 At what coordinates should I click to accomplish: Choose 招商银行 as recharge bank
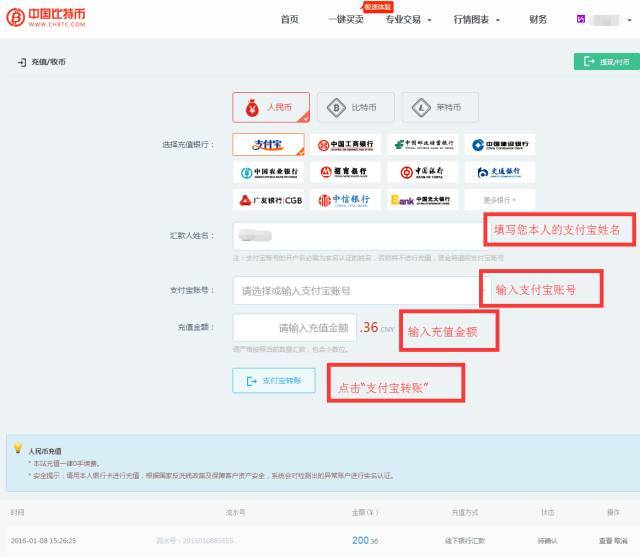click(345, 172)
